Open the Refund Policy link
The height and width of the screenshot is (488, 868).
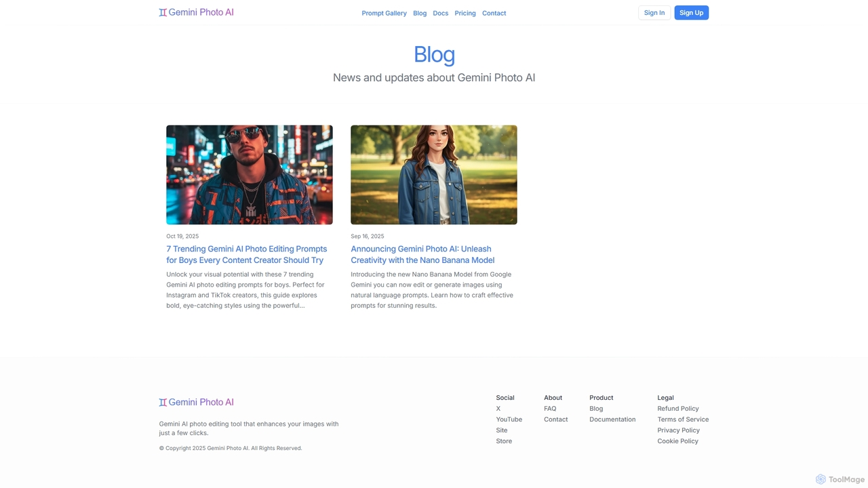tap(678, 409)
